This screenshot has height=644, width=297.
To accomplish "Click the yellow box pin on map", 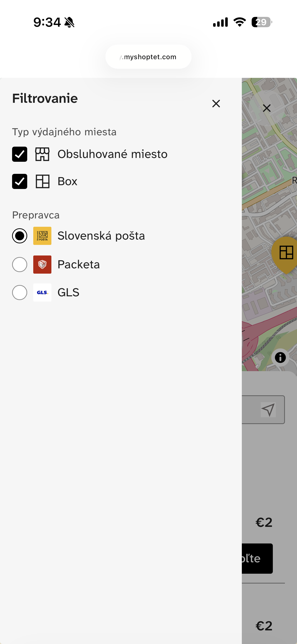I will (286, 253).
